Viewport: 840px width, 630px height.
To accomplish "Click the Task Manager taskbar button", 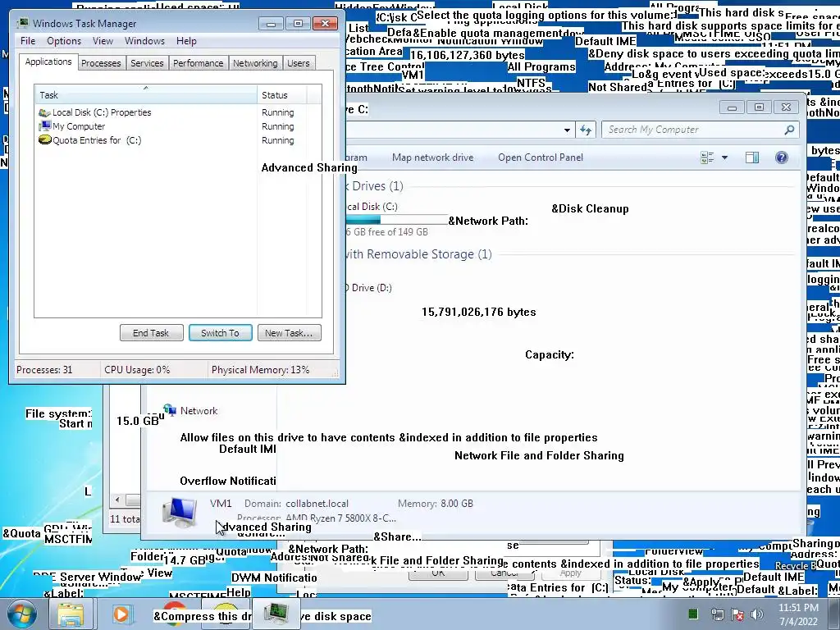I will click(x=276, y=614).
